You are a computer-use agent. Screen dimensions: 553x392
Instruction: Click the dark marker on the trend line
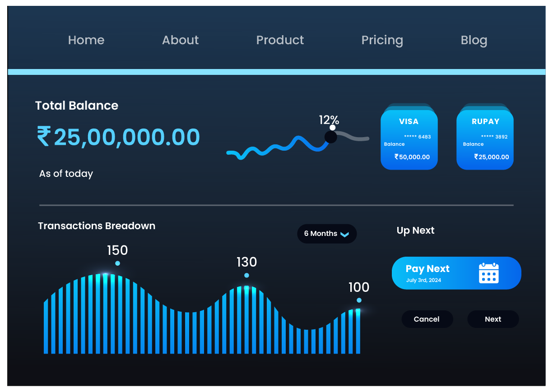pos(331,137)
